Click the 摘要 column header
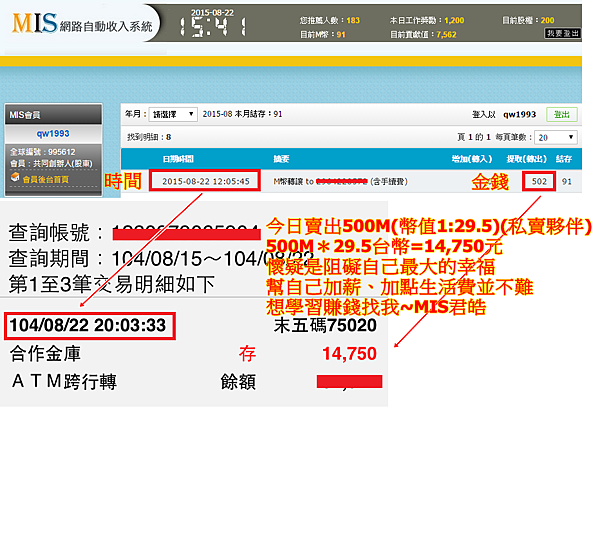 coord(281,159)
